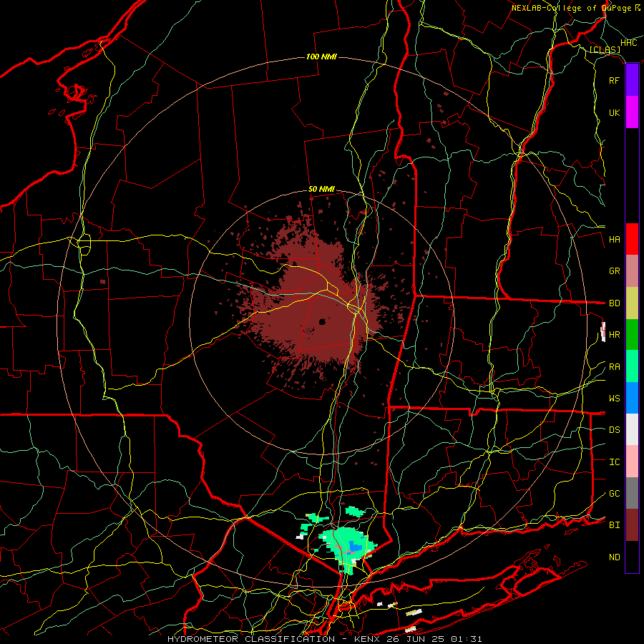Click the dark green HR legend swatch
The height and width of the screenshot is (644, 644).
pos(632,335)
